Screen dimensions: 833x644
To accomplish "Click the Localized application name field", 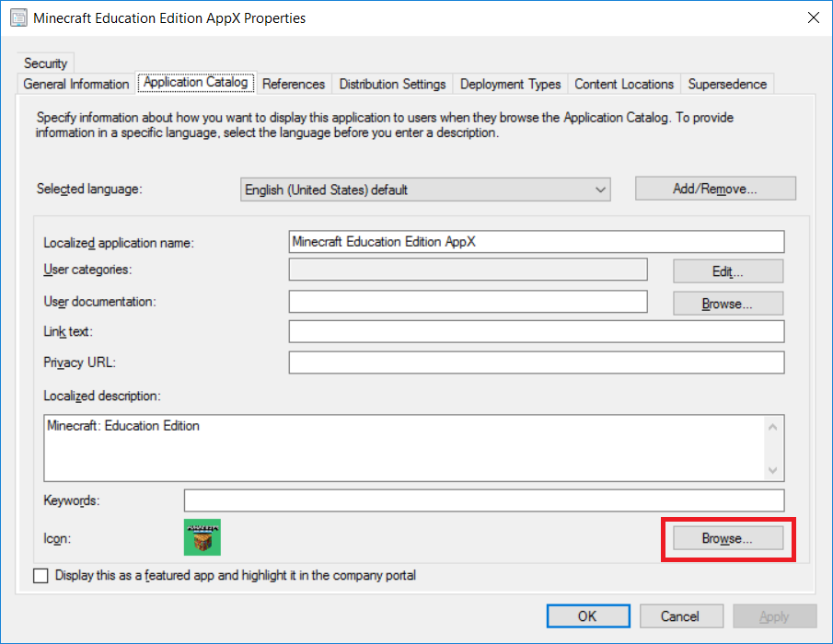I will tap(537, 242).
